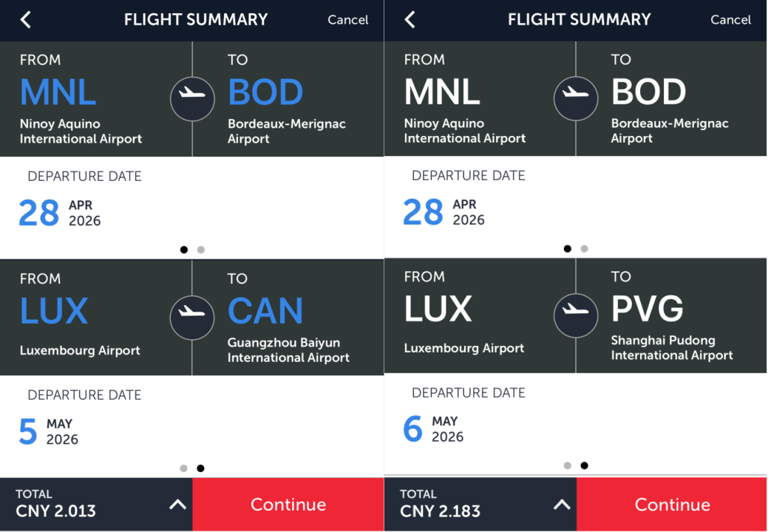
Task: Tap the blue CAN destination code
Action: click(265, 311)
